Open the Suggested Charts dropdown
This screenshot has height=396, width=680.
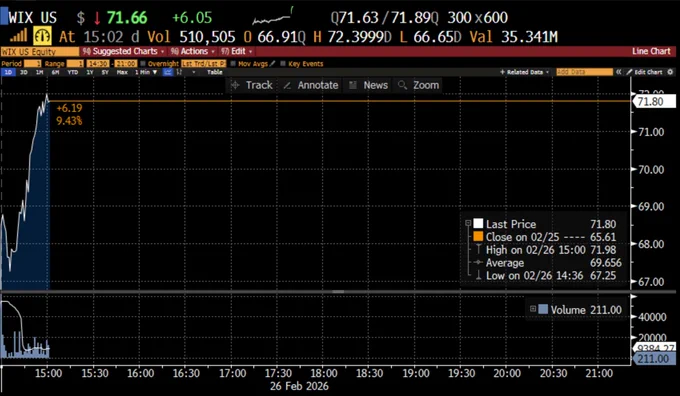coord(124,51)
